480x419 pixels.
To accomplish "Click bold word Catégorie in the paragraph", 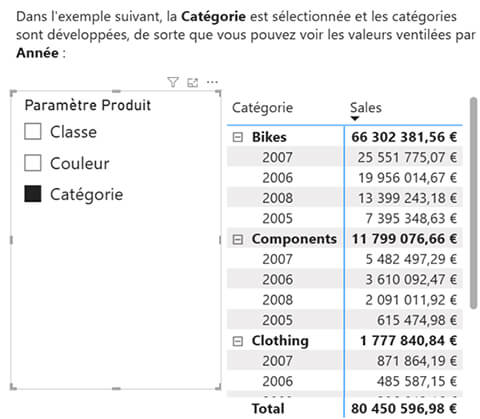I will pyautogui.click(x=213, y=16).
